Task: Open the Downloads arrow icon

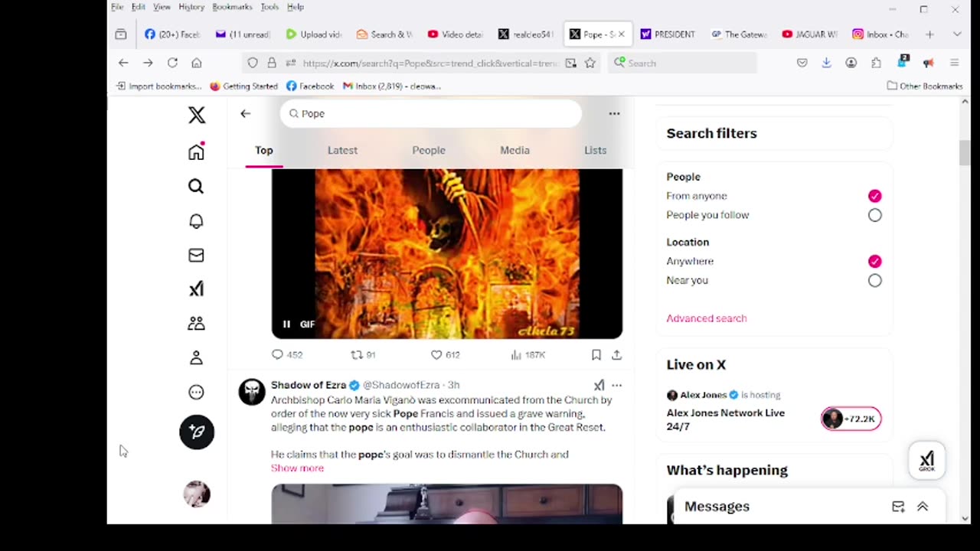Action: point(826,63)
